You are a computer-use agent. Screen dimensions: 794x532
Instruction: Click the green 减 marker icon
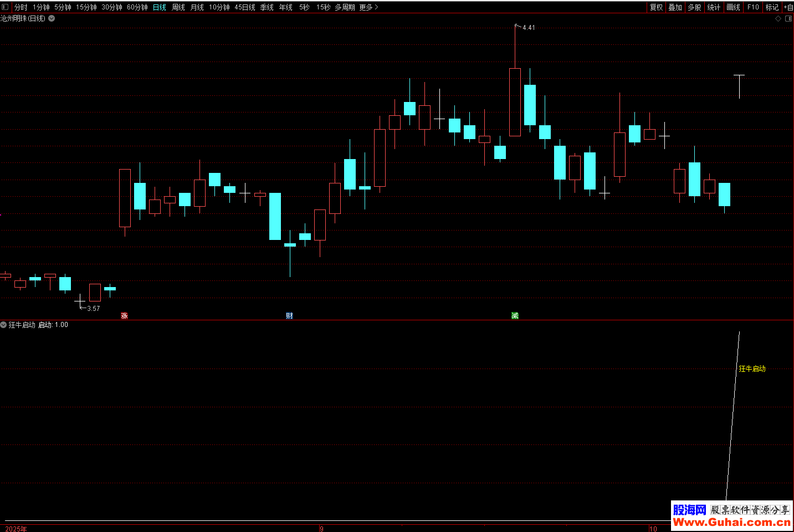coord(515,316)
